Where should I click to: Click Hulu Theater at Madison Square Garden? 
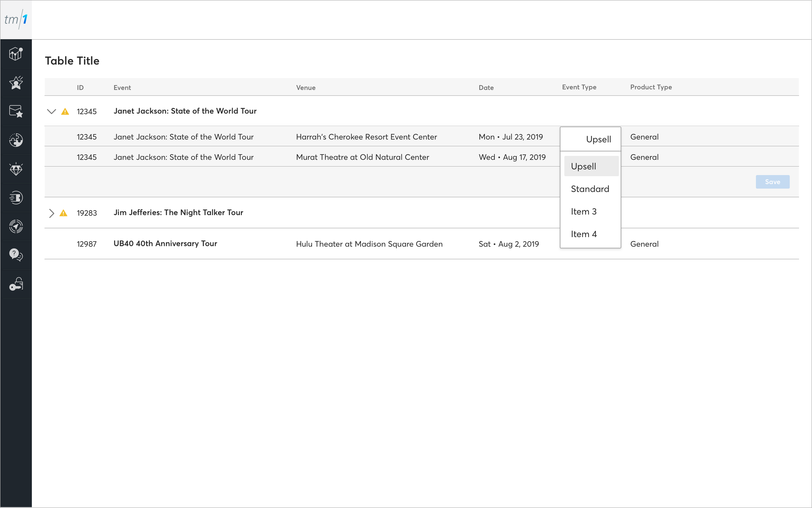(369, 244)
